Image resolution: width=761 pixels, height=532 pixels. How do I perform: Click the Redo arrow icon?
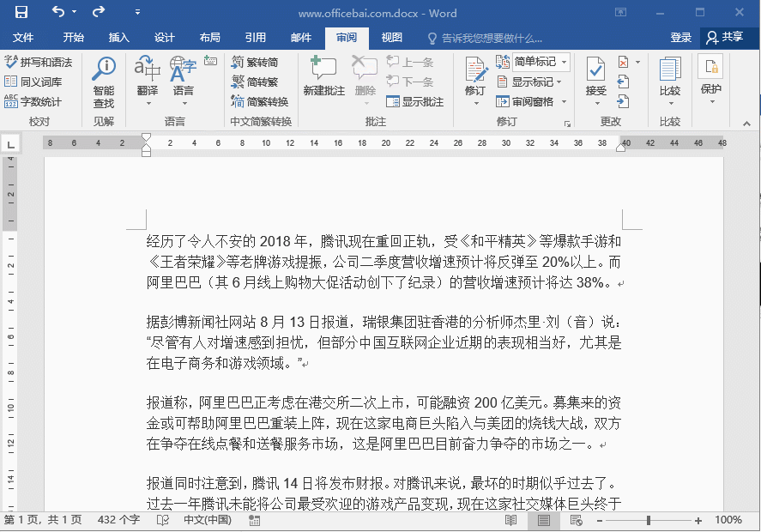99,11
